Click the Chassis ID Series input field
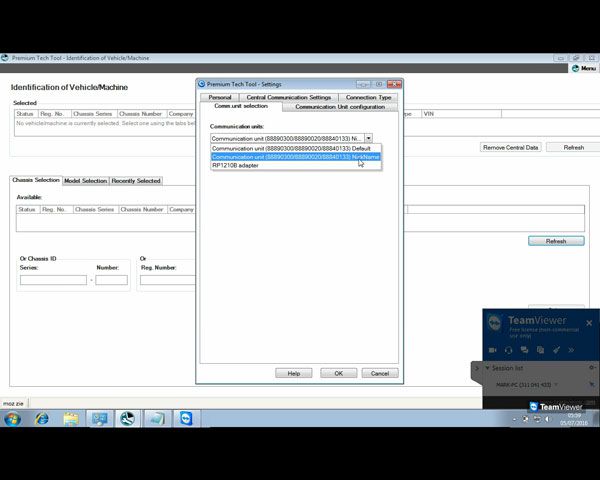The width and height of the screenshot is (600, 480). coord(53,280)
